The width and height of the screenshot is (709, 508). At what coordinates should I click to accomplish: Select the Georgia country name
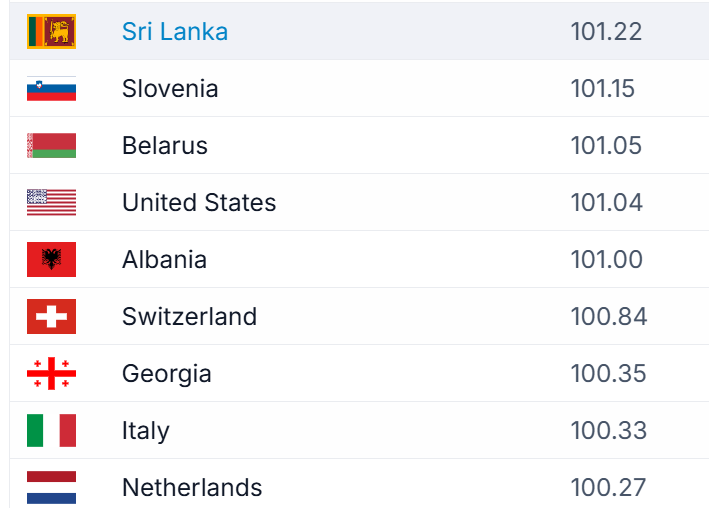coord(166,374)
